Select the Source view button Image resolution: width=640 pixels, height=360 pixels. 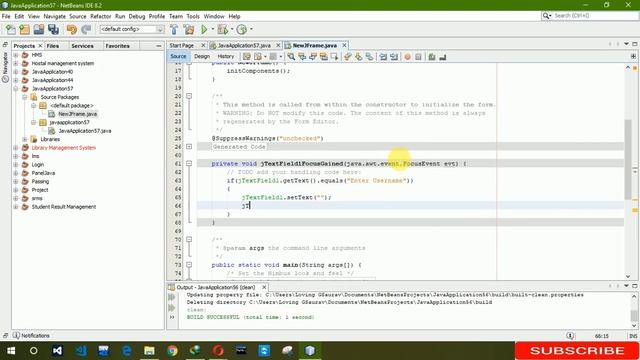tap(178, 56)
